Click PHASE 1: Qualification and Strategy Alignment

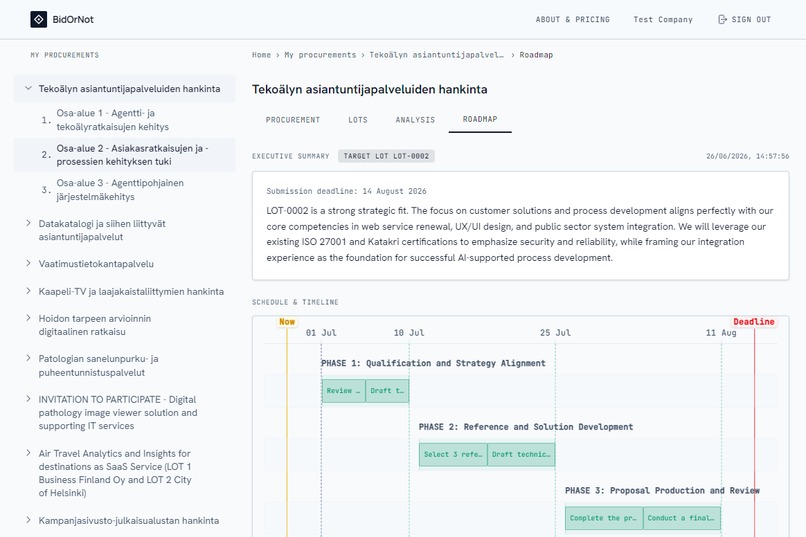click(x=433, y=363)
